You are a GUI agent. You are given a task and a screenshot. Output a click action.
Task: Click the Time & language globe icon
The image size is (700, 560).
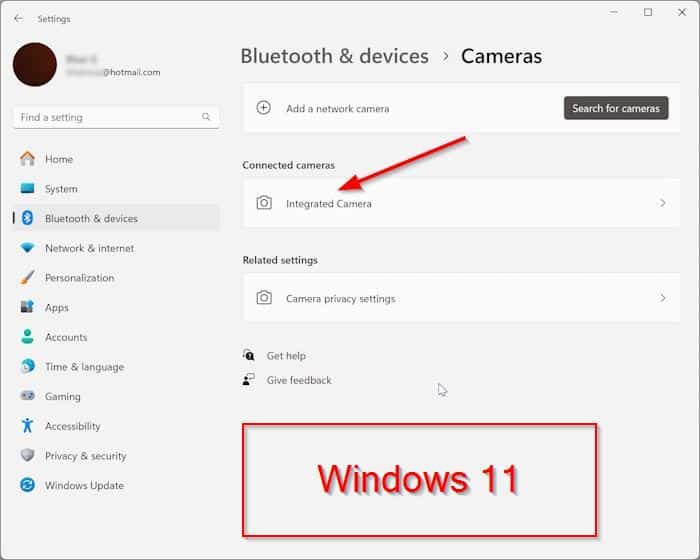tap(28, 366)
